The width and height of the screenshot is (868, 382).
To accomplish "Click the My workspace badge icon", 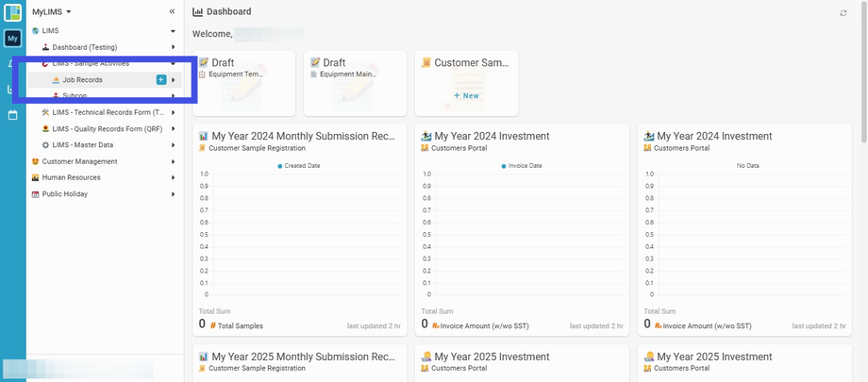I will click(x=12, y=39).
